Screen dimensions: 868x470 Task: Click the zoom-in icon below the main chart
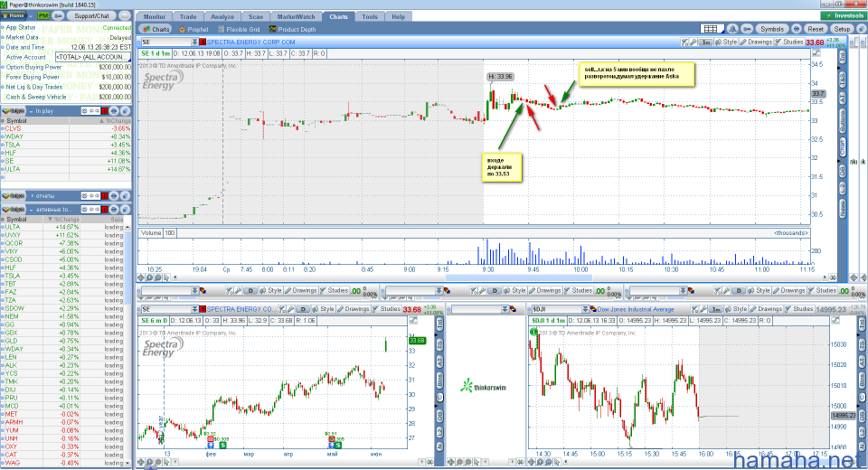coord(149,277)
